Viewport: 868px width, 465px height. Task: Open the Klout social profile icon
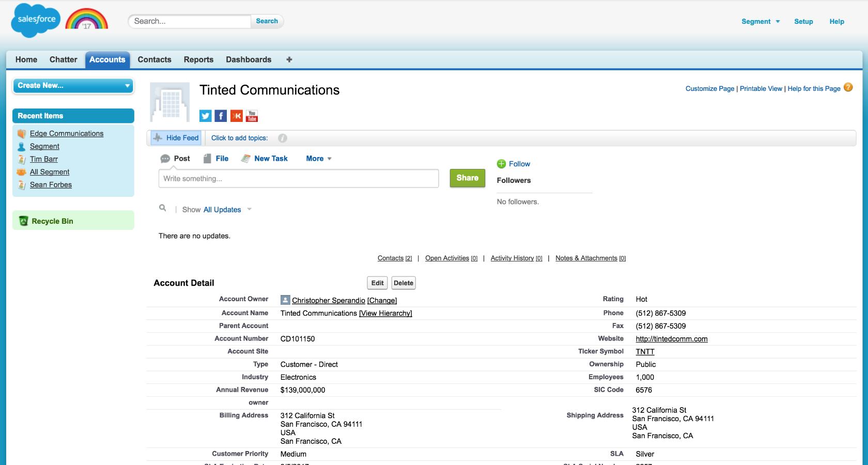[x=236, y=116]
